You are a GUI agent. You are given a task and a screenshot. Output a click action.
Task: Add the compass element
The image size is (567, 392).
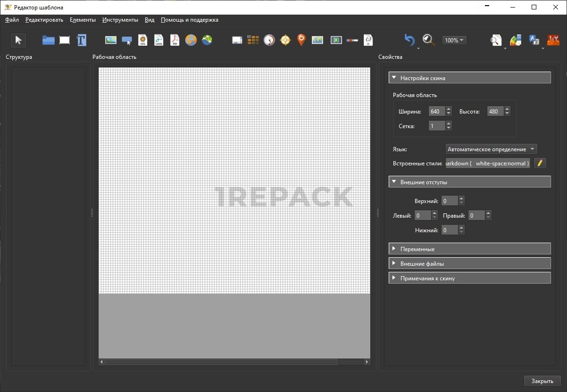(285, 40)
